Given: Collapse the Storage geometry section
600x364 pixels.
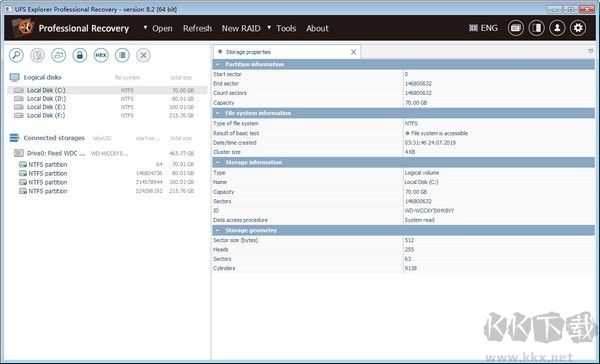Looking at the screenshot, I should 218,230.
